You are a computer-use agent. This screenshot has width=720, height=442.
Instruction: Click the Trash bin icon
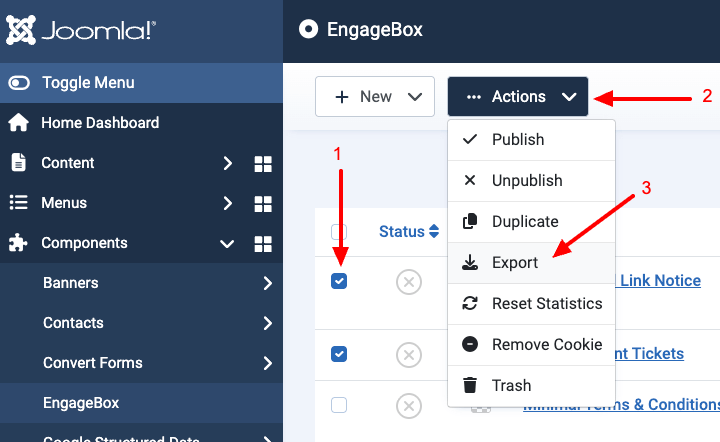(470, 385)
